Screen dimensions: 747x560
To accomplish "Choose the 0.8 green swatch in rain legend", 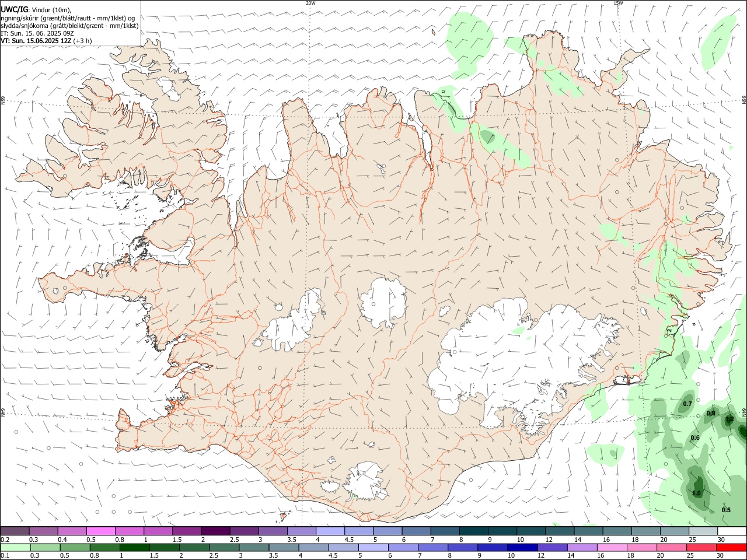I will pos(104,547).
